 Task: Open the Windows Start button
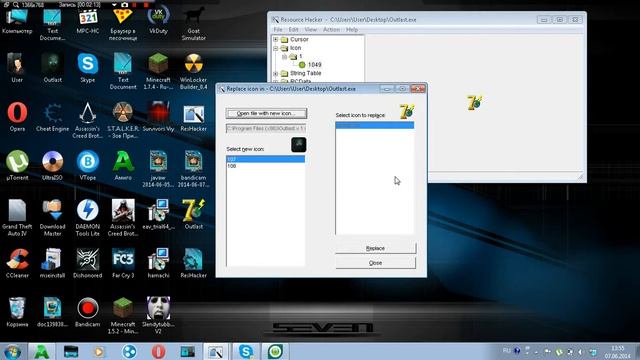pos(12,351)
